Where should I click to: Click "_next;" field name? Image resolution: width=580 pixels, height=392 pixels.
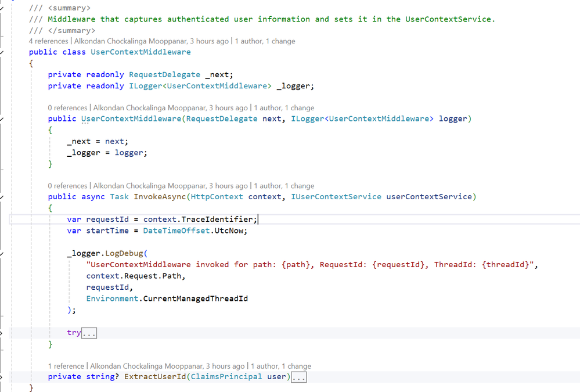pyautogui.click(x=219, y=74)
